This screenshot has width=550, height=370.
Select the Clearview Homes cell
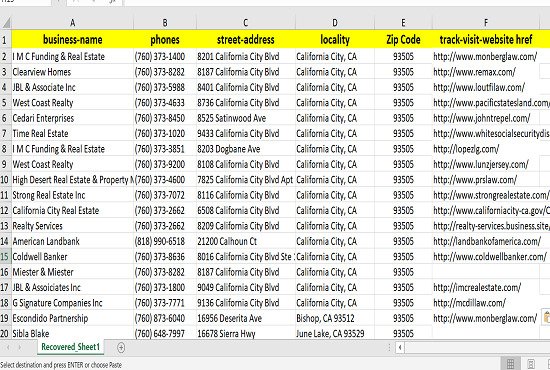click(73, 72)
